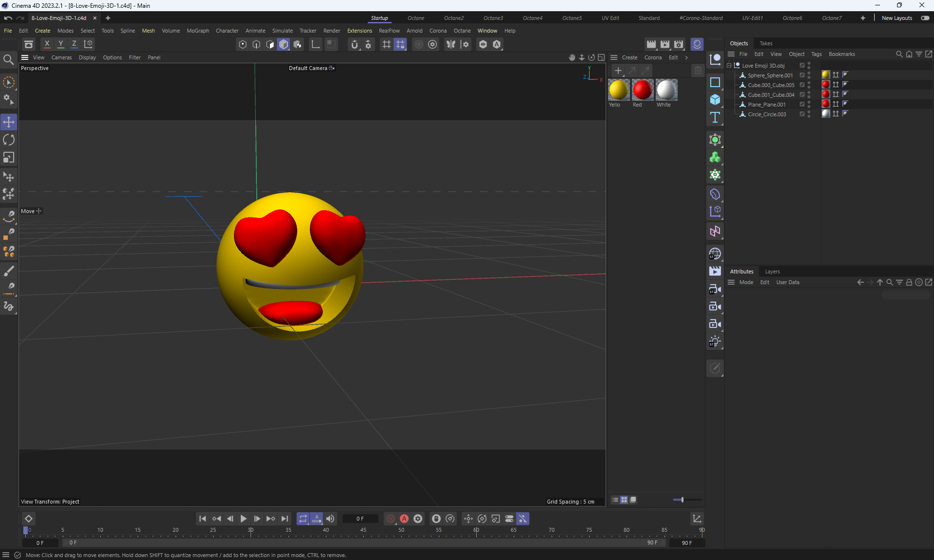934x560 pixels.
Task: Click the Play Forwards button
Action: pyautogui.click(x=243, y=519)
